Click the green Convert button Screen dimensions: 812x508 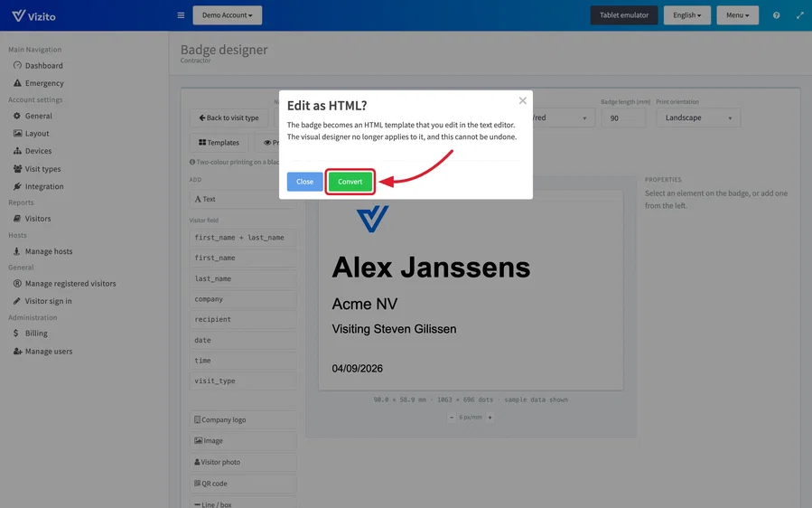click(x=350, y=182)
